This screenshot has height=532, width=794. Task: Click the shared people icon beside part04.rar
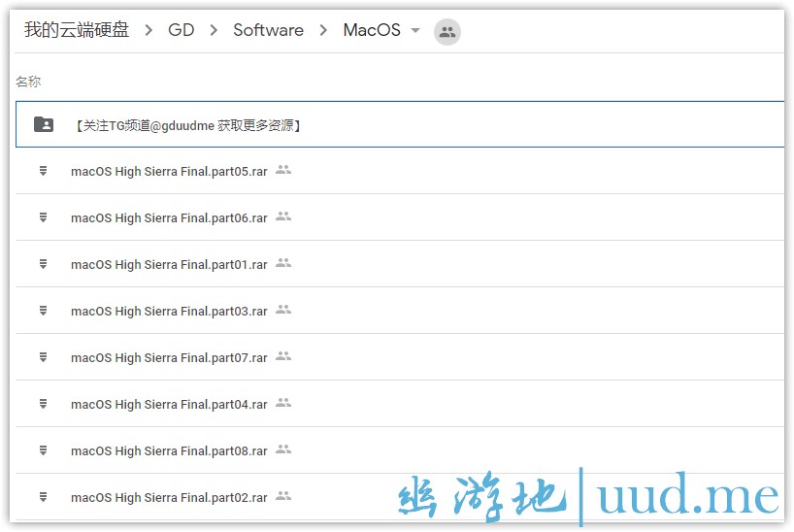(283, 403)
